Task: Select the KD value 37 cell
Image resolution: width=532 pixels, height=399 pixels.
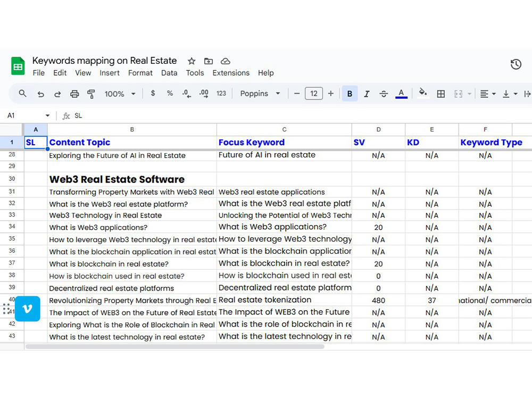Action: pos(432,300)
